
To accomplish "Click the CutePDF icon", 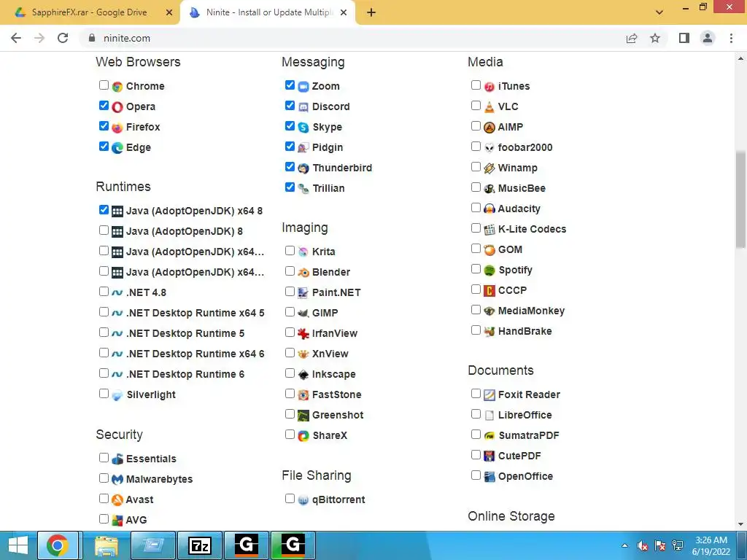I will pyautogui.click(x=489, y=456).
